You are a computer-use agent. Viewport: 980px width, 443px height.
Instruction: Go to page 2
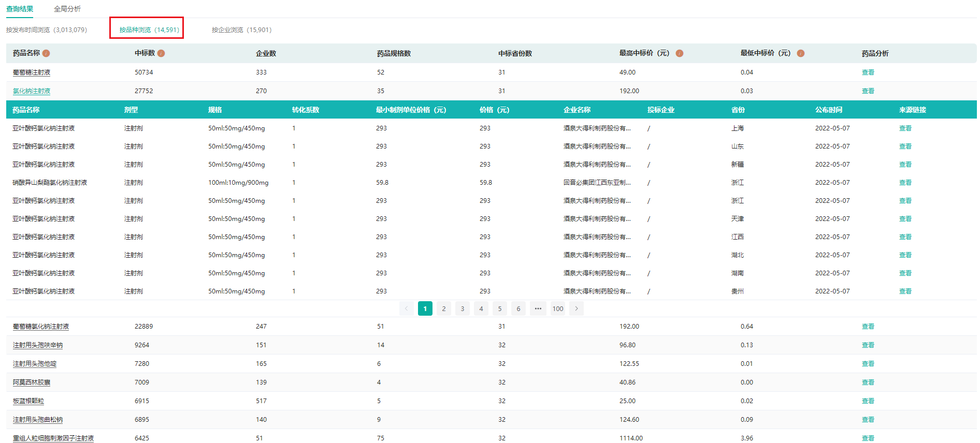[x=444, y=308]
